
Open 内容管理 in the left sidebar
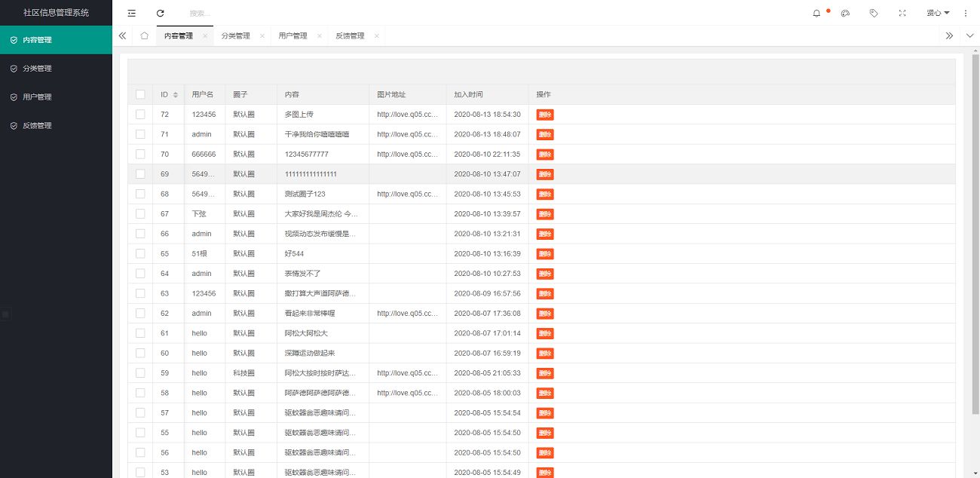pos(56,40)
